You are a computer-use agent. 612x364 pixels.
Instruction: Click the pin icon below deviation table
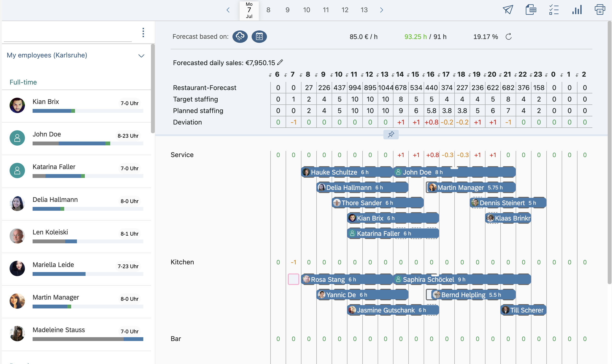(x=391, y=134)
